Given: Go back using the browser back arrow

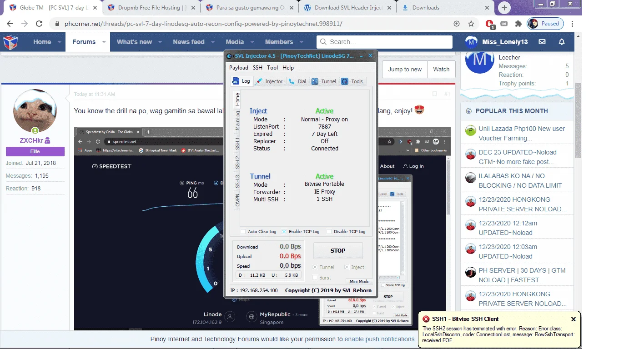Looking at the screenshot, I should (x=10, y=24).
